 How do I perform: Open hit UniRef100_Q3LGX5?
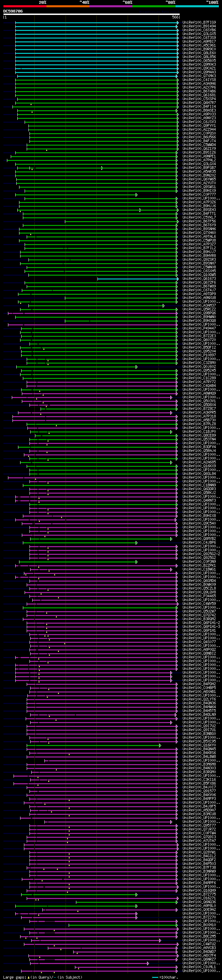click(x=199, y=34)
